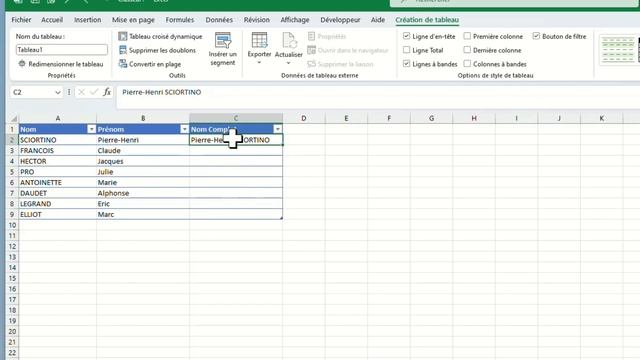Viewport: 640px width, 360px height.
Task: Toggle Bouton de filtre checkbox
Action: 536,36
